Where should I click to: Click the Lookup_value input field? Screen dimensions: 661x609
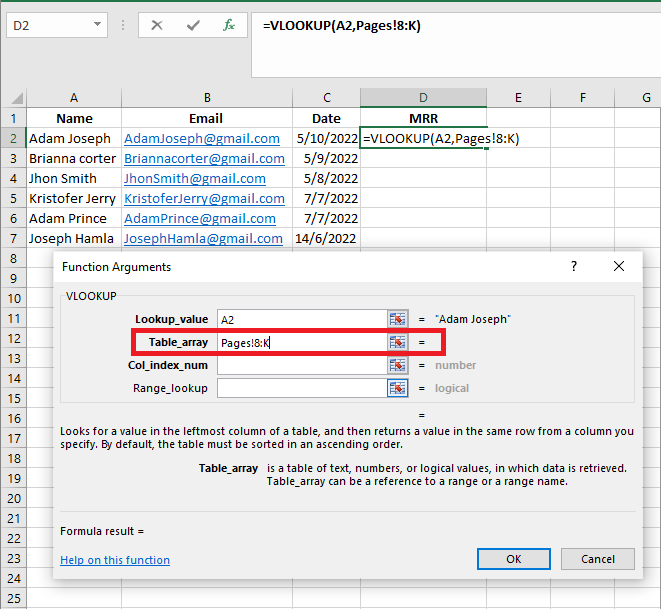click(x=302, y=319)
